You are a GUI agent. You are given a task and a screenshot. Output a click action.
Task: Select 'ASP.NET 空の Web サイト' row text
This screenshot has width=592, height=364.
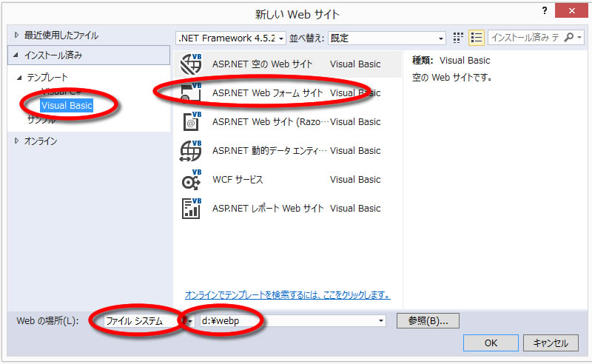263,64
